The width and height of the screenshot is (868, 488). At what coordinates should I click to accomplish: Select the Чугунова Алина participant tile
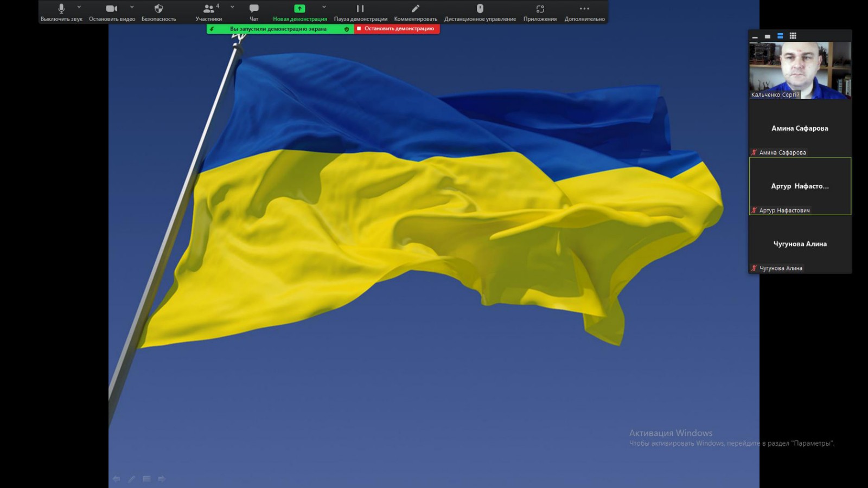point(800,244)
